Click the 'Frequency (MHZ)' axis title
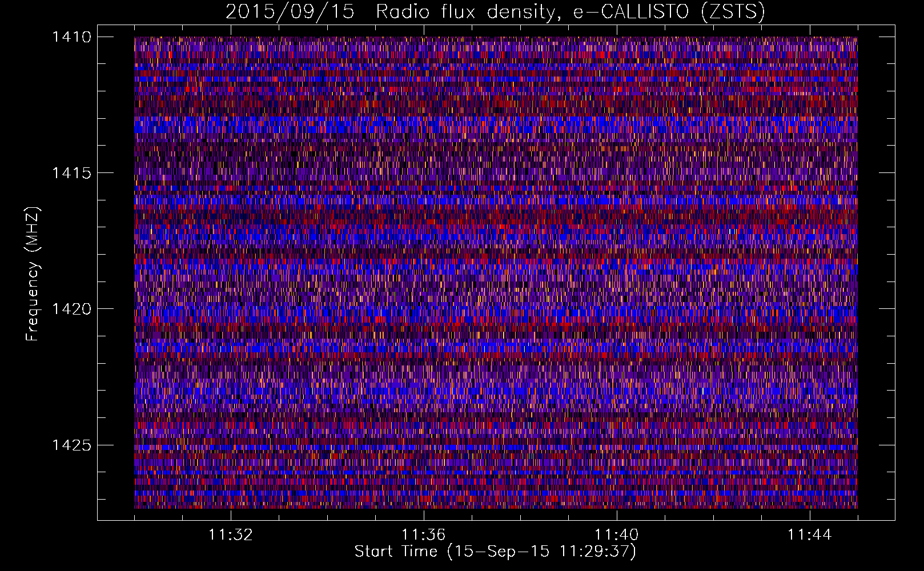The image size is (924, 571). (33, 274)
